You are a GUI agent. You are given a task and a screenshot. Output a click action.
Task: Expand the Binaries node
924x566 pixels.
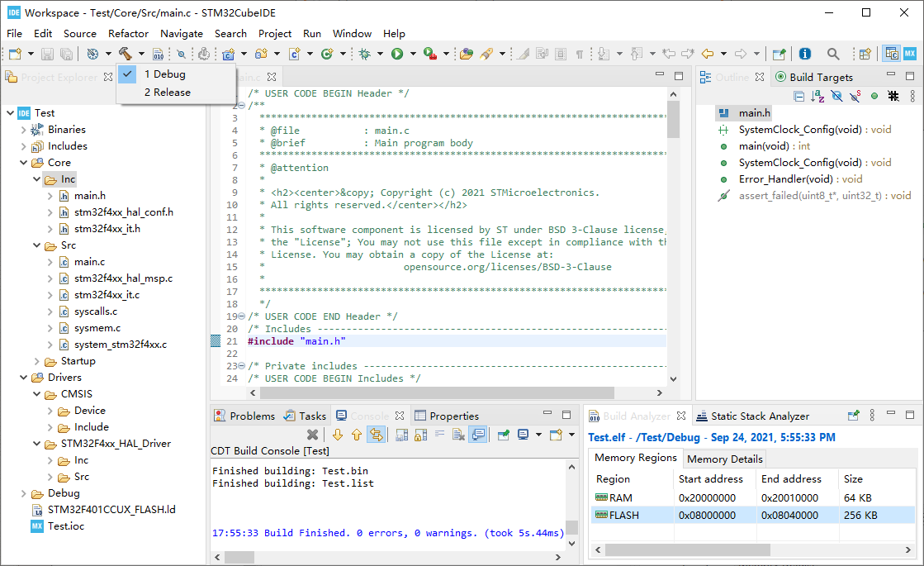tap(24, 130)
